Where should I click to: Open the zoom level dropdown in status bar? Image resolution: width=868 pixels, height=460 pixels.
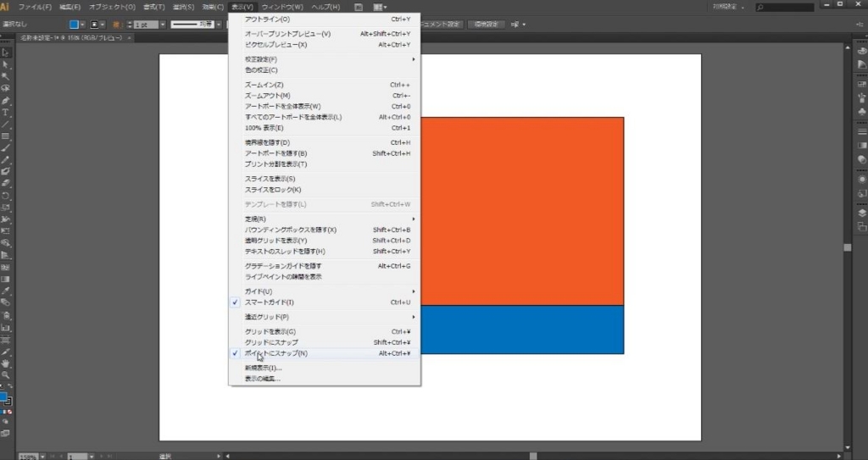tap(42, 457)
